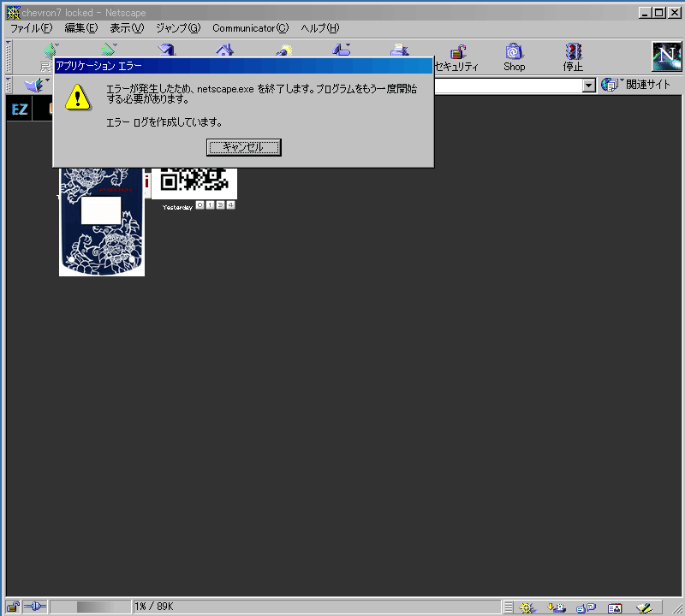
Task: Minimize the Netscape window
Action: [645, 13]
